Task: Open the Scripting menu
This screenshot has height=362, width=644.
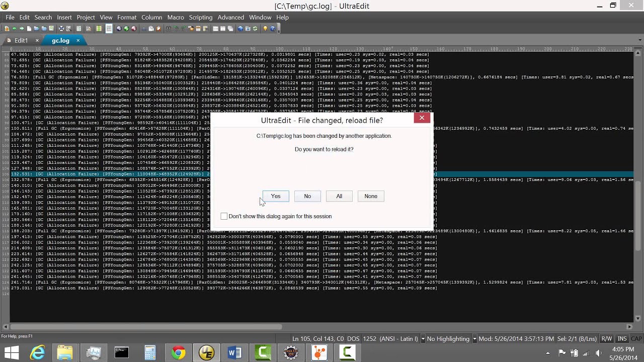Action: click(x=200, y=17)
